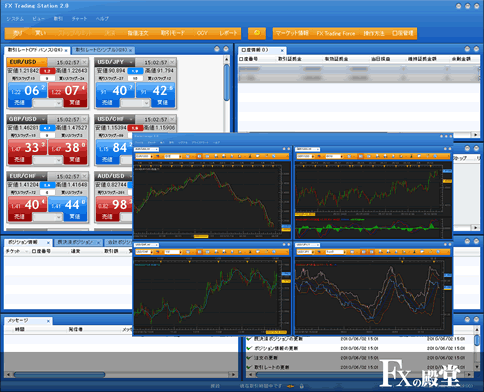Open the システム menu
The image size is (484, 392).
click(15, 19)
